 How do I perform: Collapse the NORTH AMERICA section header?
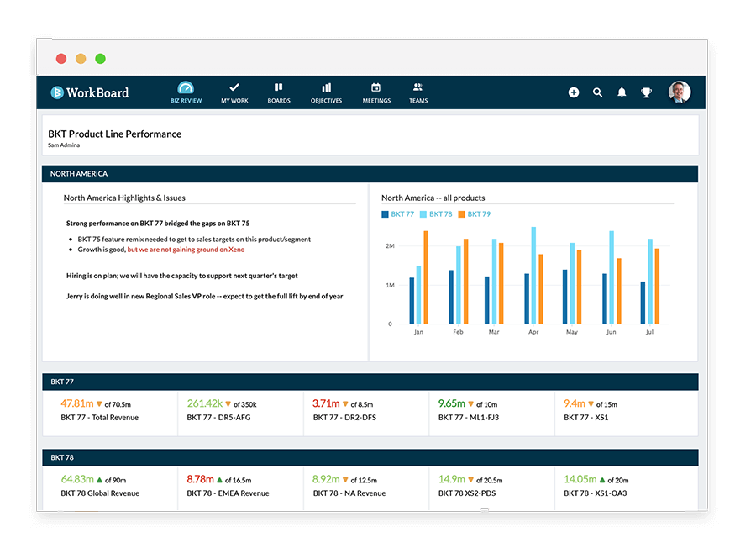click(x=80, y=174)
